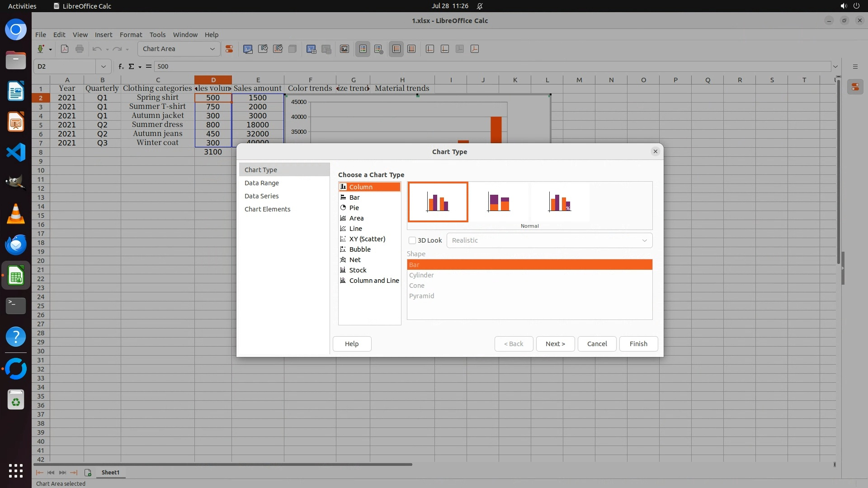Select the Cylinder shape option
This screenshot has height=488, width=868.
(x=421, y=275)
